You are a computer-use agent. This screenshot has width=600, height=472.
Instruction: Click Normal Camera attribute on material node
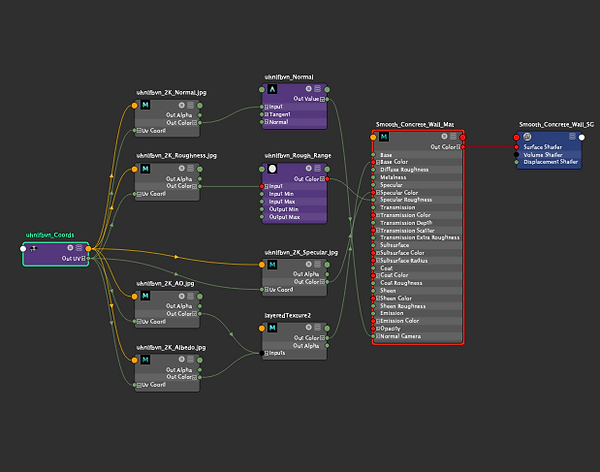pyautogui.click(x=401, y=336)
